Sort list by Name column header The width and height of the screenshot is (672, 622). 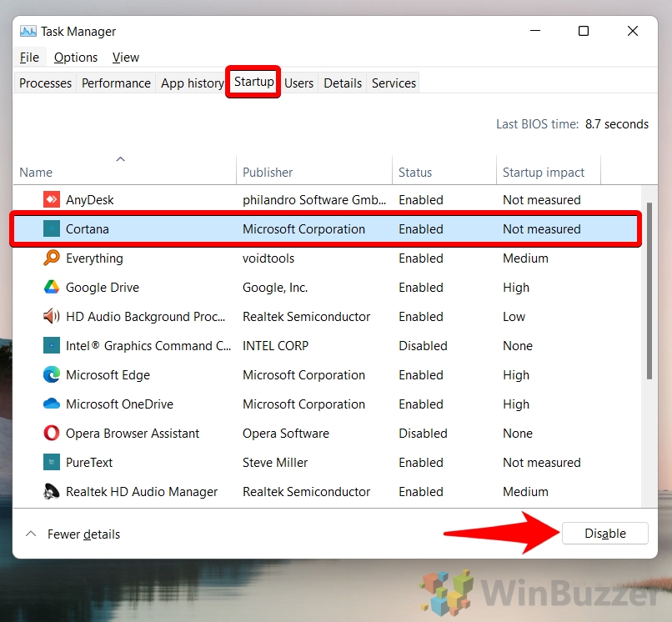click(x=36, y=173)
